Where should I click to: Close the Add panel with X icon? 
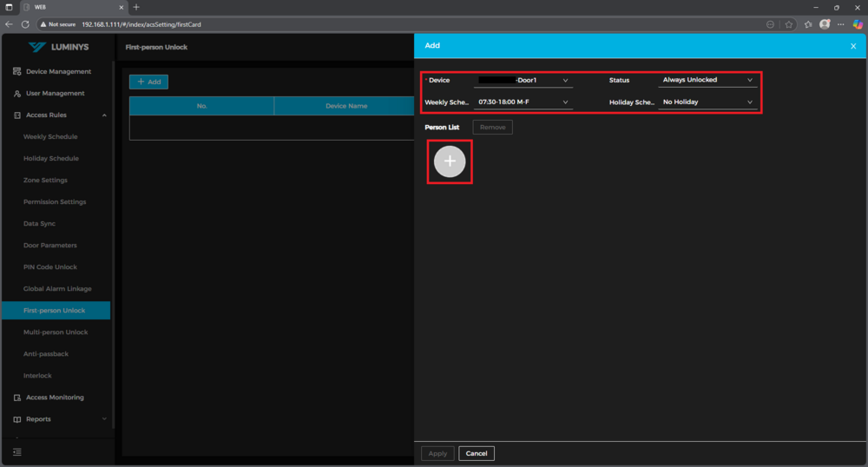click(852, 46)
